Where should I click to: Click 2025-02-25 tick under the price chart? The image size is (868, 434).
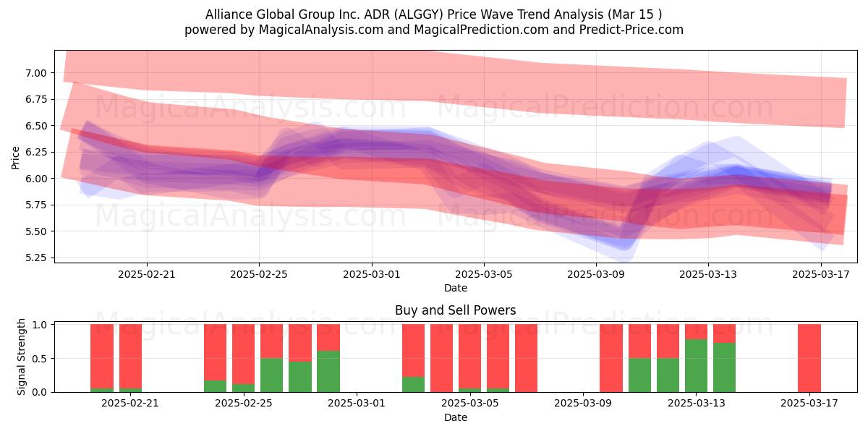(259, 274)
